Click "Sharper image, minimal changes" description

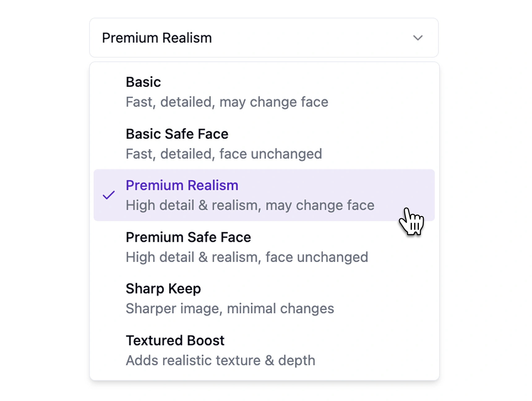pos(230,308)
